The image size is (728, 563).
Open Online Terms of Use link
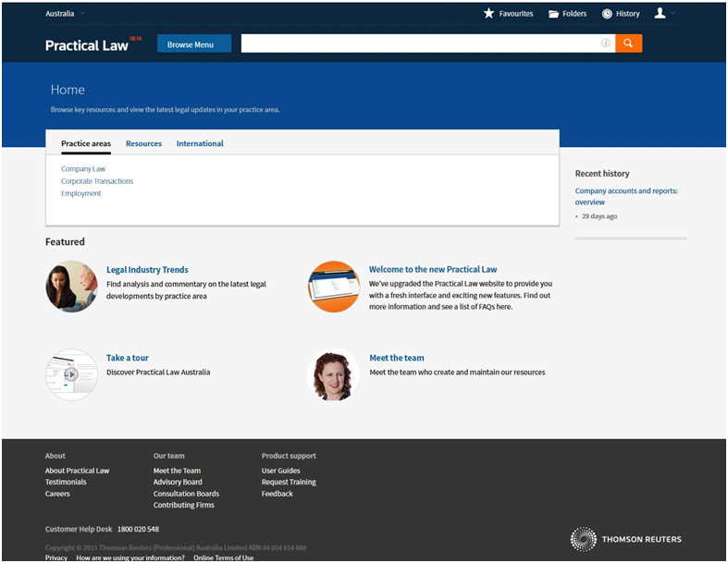223,557
